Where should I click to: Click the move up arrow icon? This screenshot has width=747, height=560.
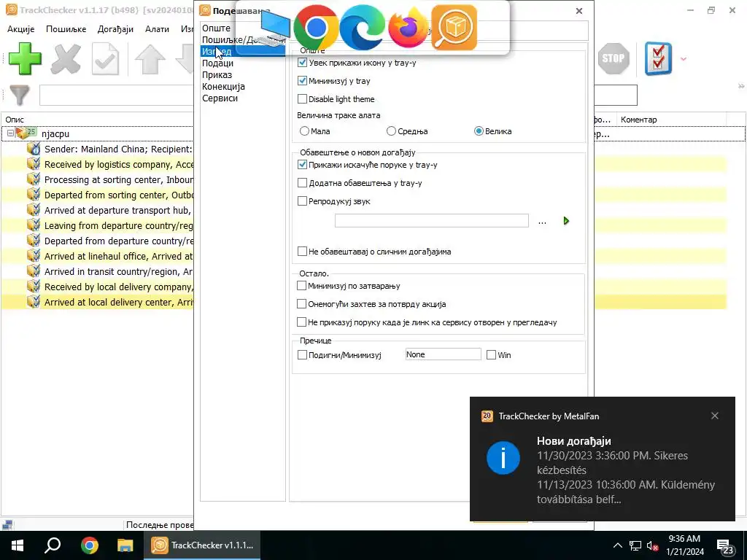coord(150,59)
